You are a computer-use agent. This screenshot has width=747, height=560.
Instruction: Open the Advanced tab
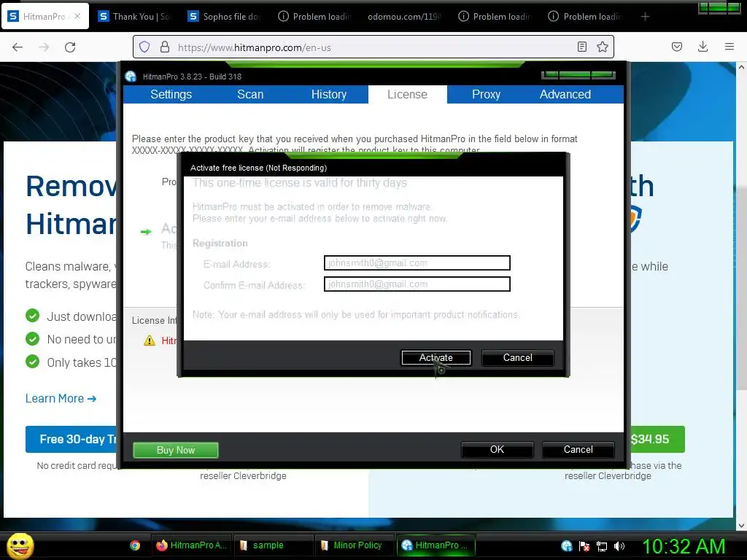point(565,94)
